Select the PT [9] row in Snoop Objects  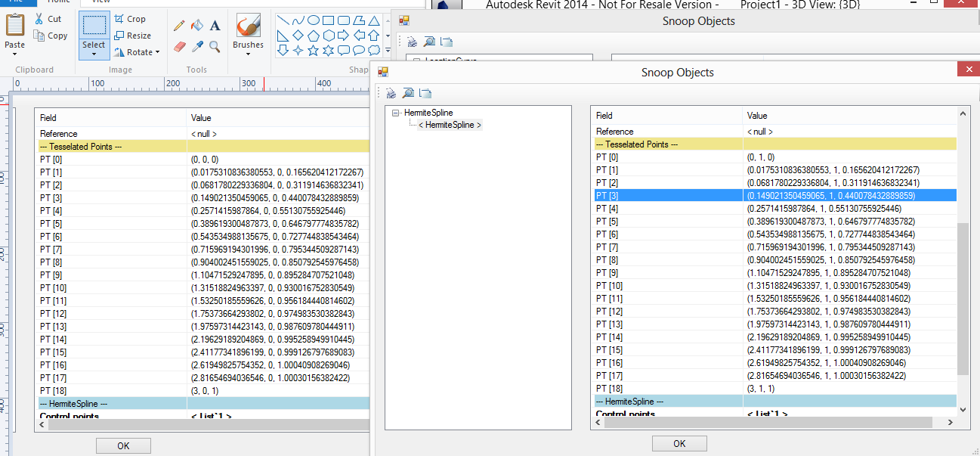pyautogui.click(x=774, y=272)
